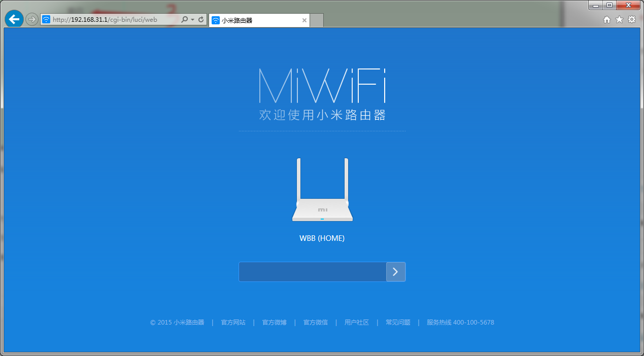Click the browser Home icon

click(x=607, y=20)
